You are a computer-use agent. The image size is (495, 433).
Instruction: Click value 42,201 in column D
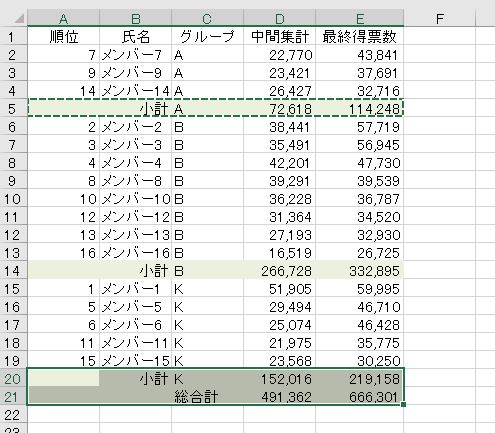(279, 163)
